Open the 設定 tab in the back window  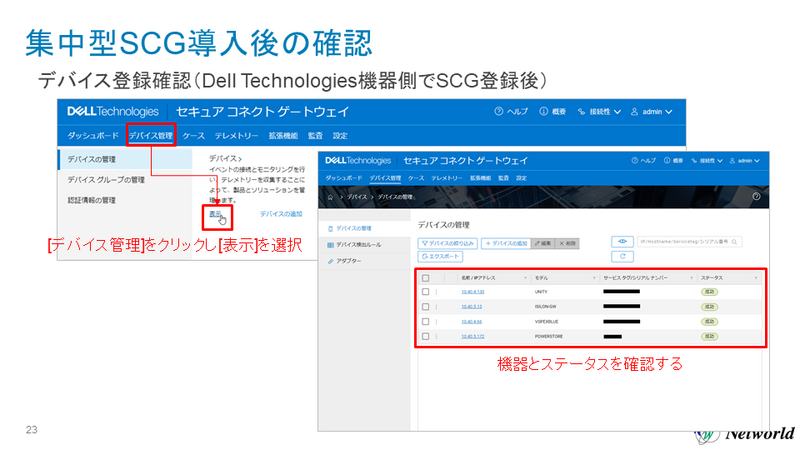pos(340,135)
